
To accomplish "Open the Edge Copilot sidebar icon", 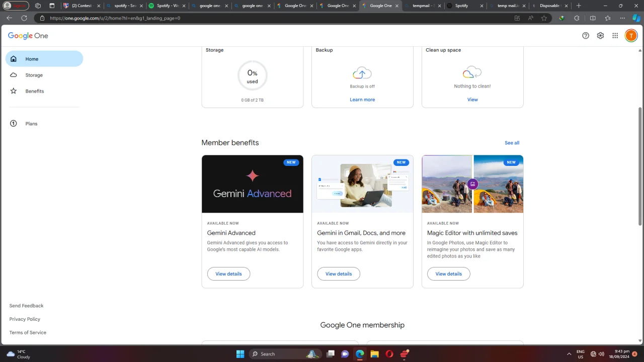I will pyautogui.click(x=636, y=18).
